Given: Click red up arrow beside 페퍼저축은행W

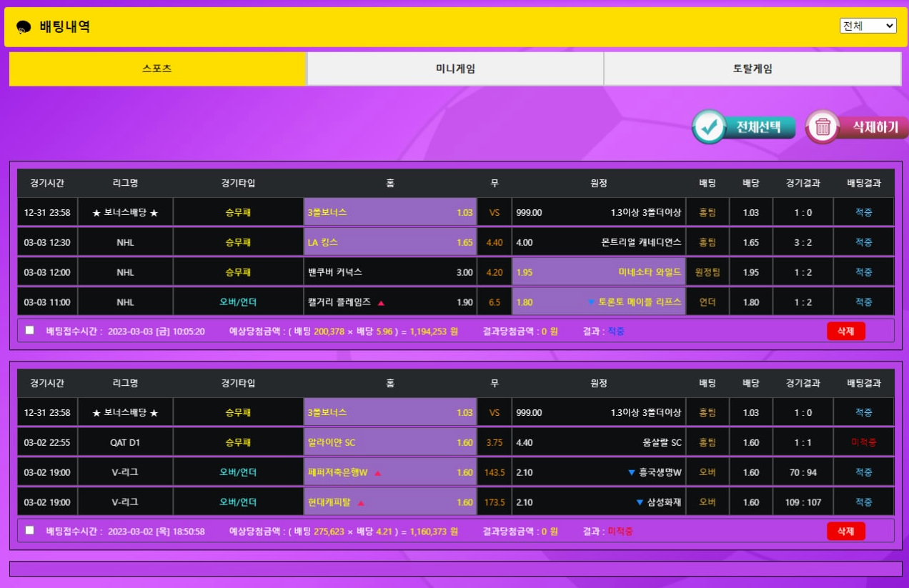Looking at the screenshot, I should 377,473.
